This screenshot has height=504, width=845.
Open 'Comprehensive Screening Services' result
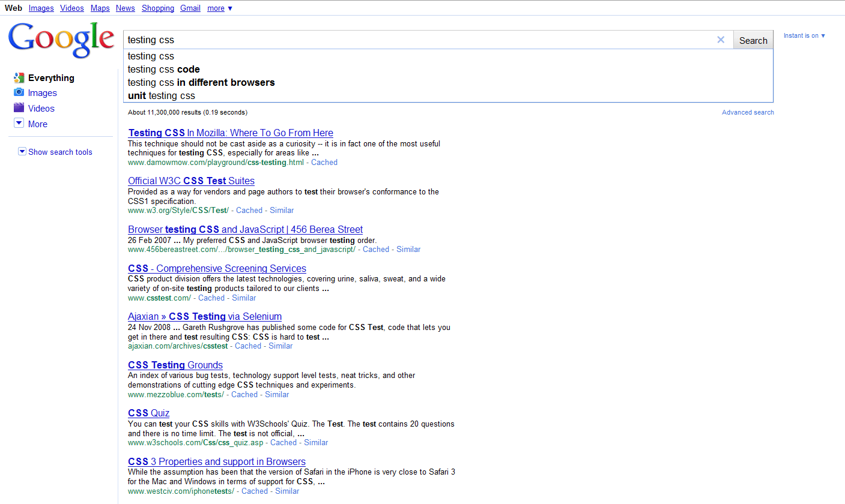[217, 268]
